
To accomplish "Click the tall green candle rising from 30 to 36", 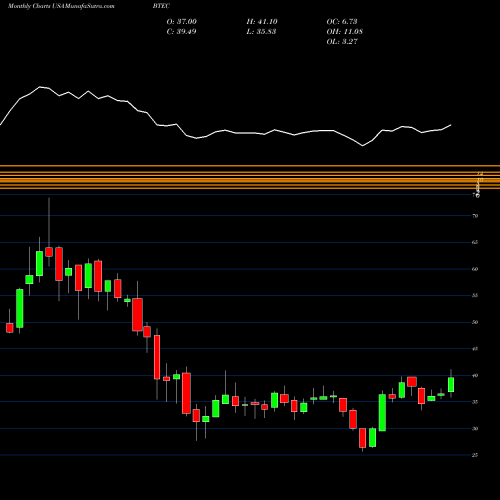I will coord(382,413).
